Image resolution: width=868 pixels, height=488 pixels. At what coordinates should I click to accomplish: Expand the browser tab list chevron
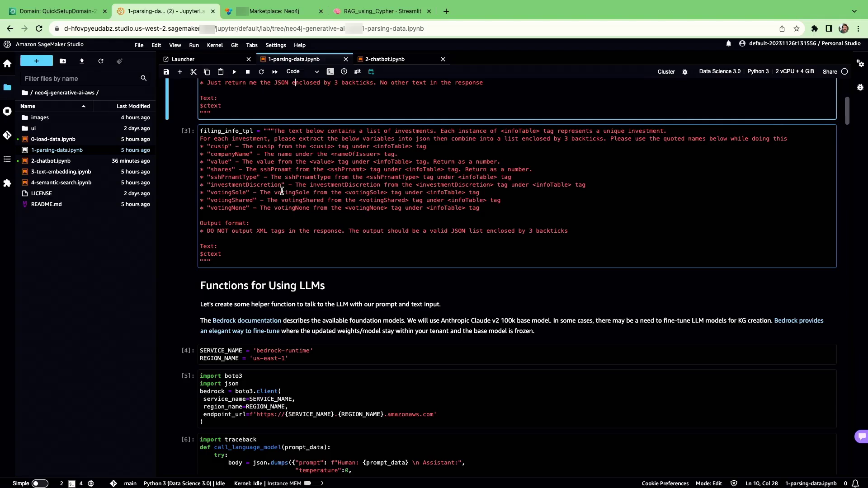tap(854, 11)
